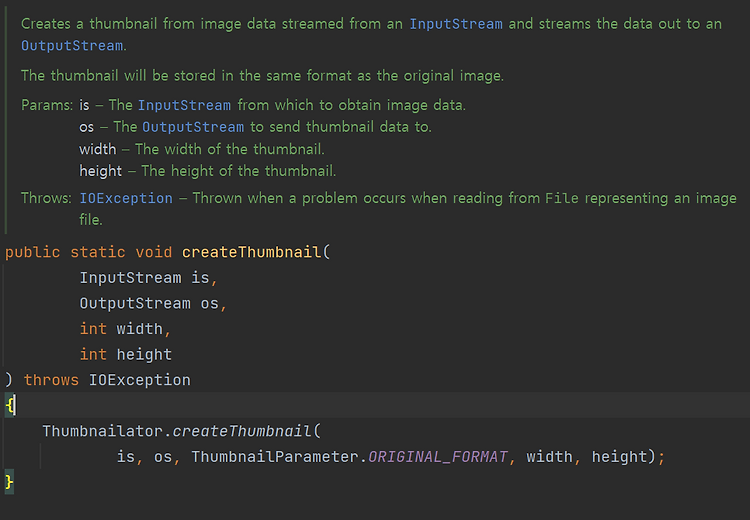
Task: Click 'The thumbnail will be stored' sentence
Action: point(262,76)
